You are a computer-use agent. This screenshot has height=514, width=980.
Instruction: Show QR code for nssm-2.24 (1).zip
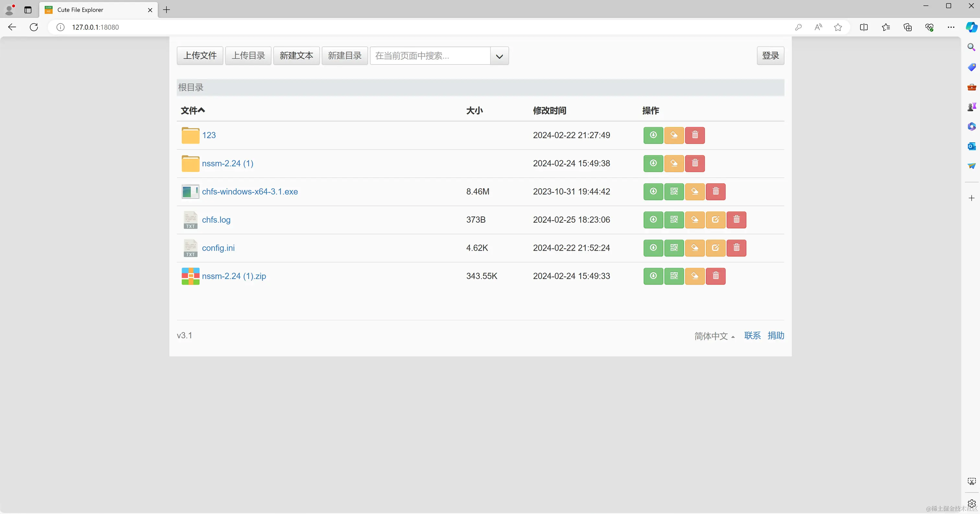coord(674,276)
